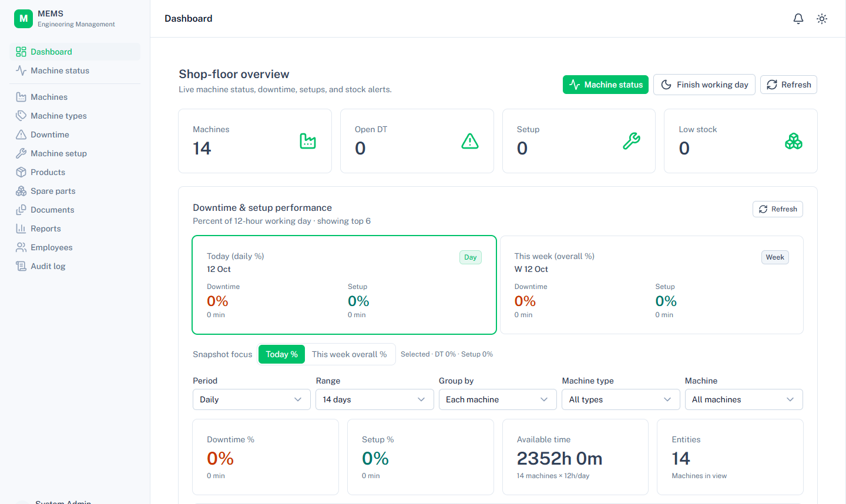Screen dimensions: 846x504
Task: Open the Group by dropdown showing Each machine
Action: click(x=498, y=399)
